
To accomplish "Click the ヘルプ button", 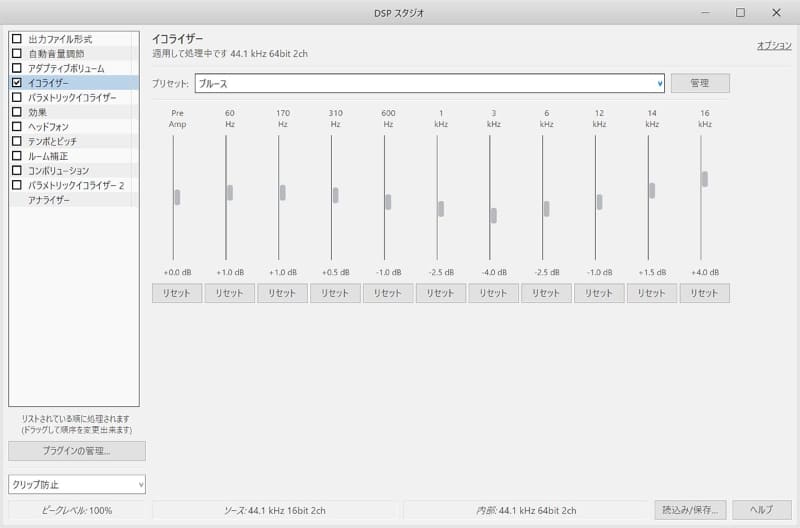I will click(762, 510).
